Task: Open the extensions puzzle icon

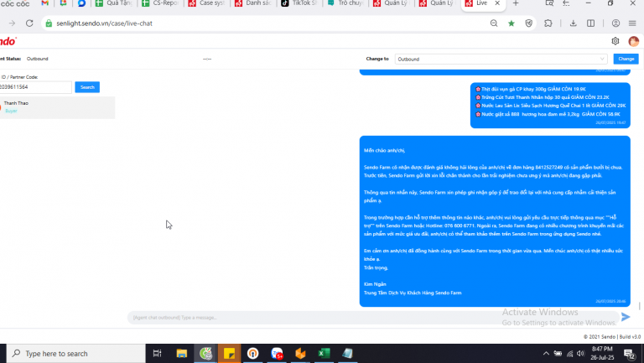Action: click(x=548, y=23)
